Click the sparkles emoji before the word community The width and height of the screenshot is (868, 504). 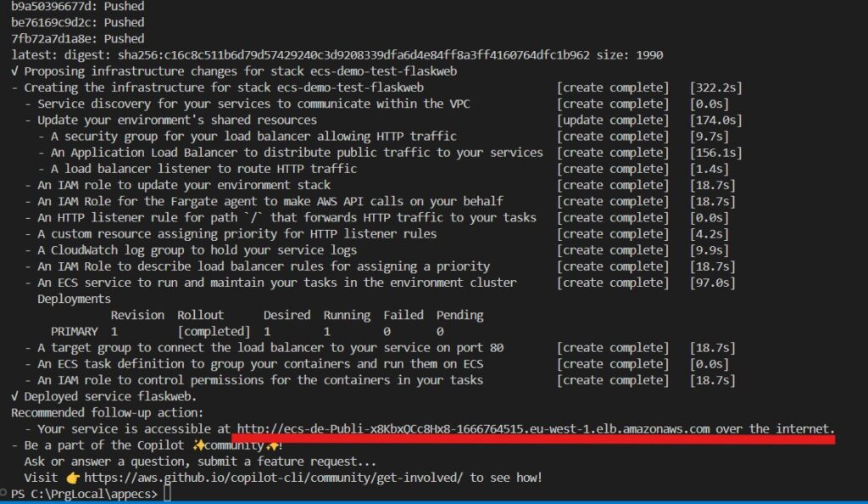tap(198, 445)
